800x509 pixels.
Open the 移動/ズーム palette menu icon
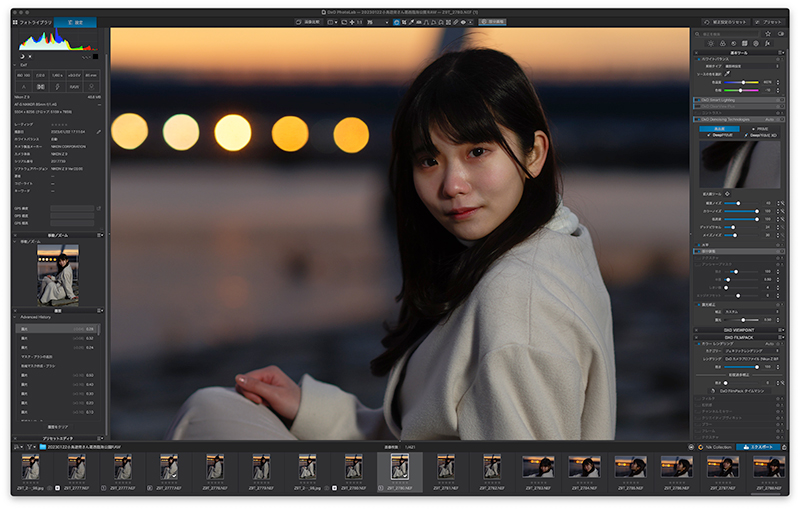101,235
